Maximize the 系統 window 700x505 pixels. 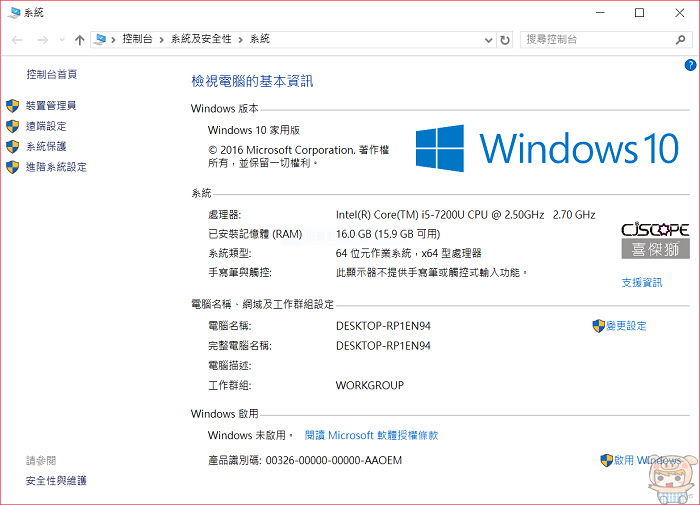pyautogui.click(x=640, y=13)
